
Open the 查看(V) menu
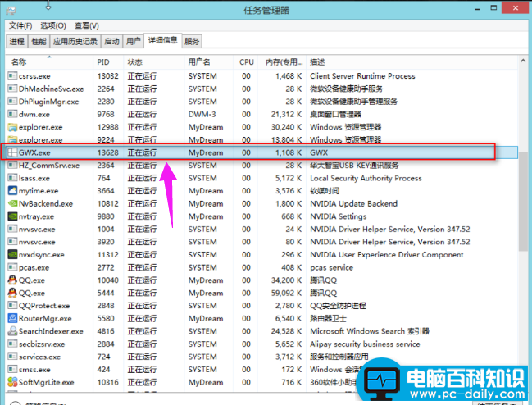(x=87, y=25)
